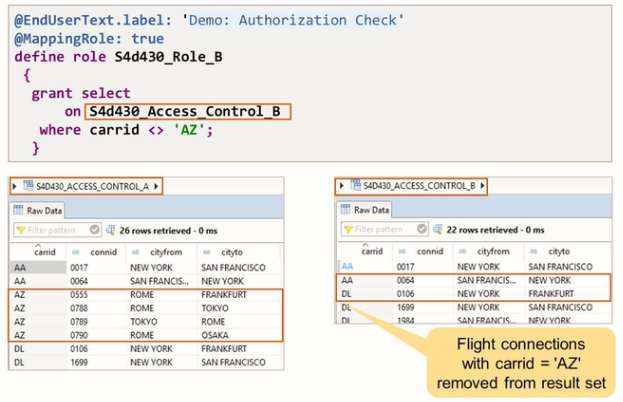Viewport: 623px width, 402px height.
Task: Expand arrow before S4D430_ACCESS_CONTROL_A breadcrumb
Action: [x=14, y=186]
